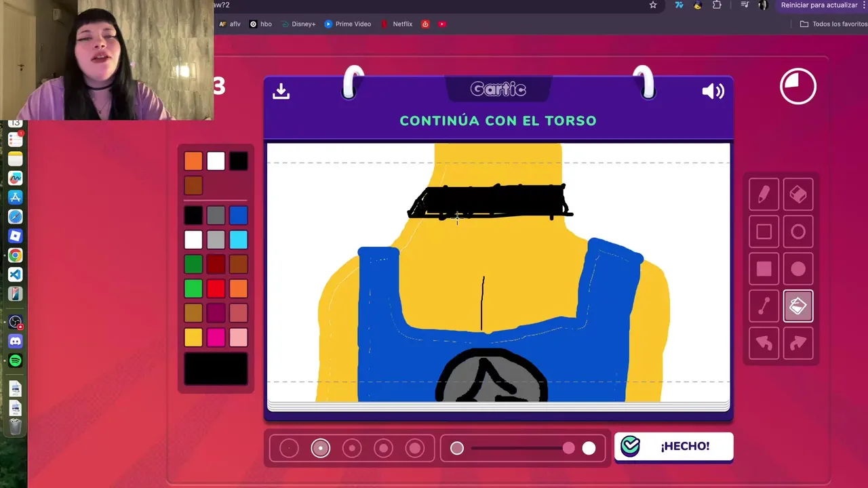Choose the blue palette color

pyautogui.click(x=238, y=216)
